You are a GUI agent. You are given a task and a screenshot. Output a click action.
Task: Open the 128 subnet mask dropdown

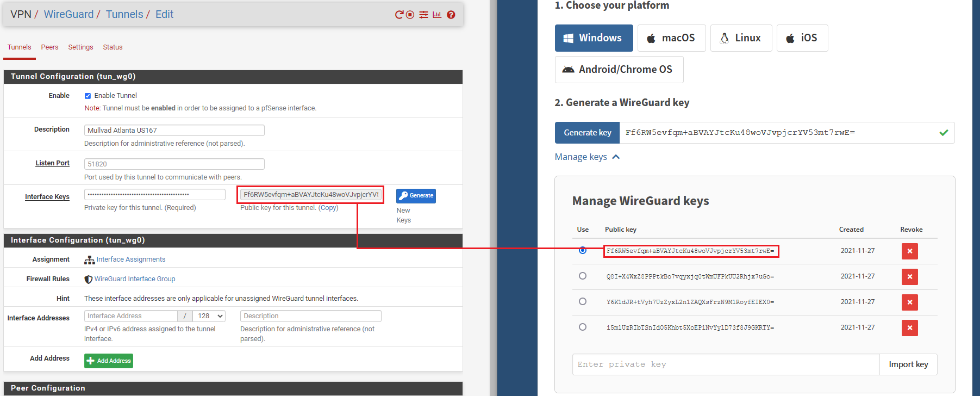click(209, 316)
